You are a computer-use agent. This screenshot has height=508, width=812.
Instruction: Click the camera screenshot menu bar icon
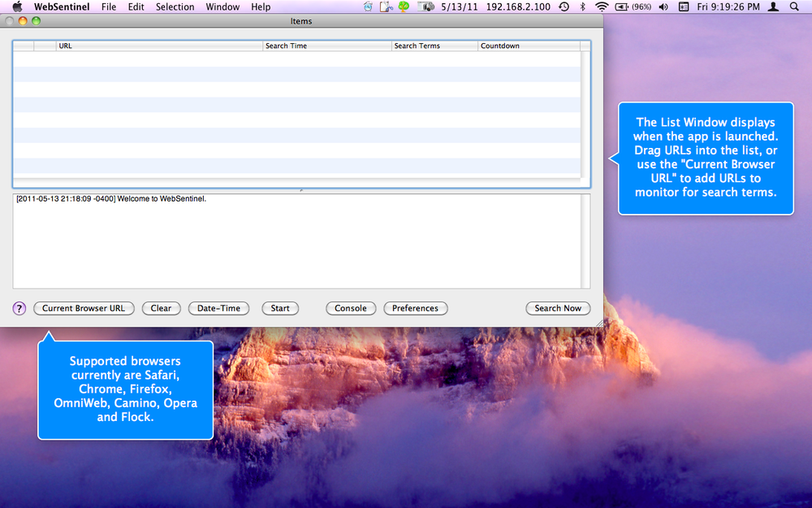[x=425, y=7]
